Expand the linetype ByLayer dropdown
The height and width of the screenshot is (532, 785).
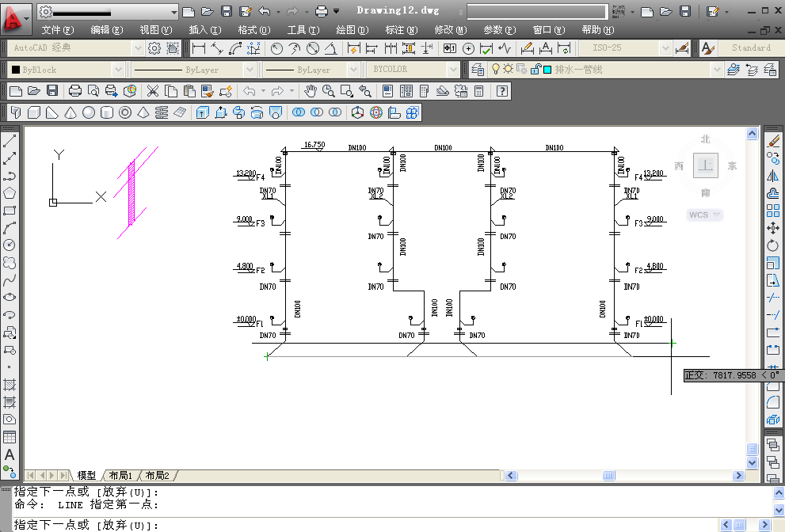point(250,70)
